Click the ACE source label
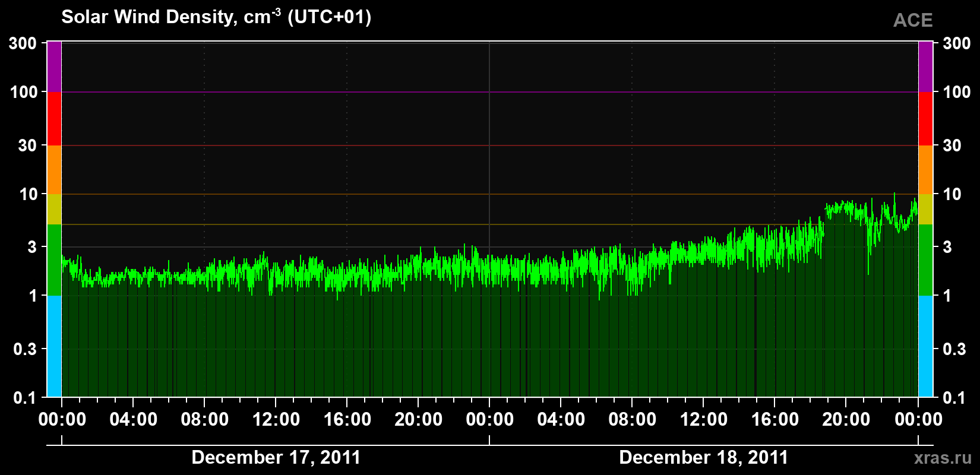This screenshot has width=980, height=475. pos(913,21)
